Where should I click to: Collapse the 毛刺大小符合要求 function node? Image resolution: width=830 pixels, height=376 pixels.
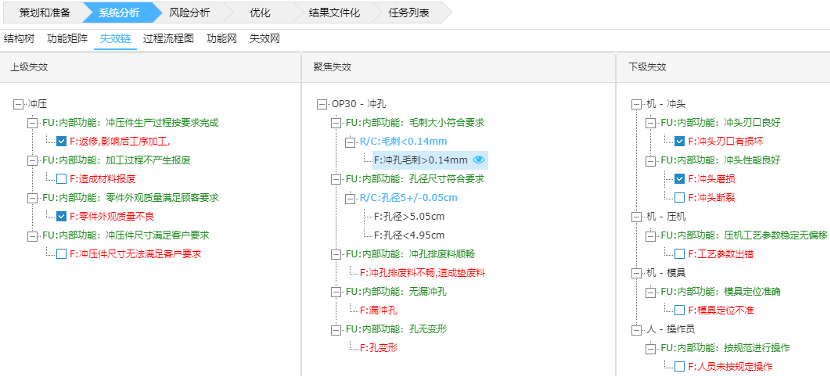pos(336,123)
